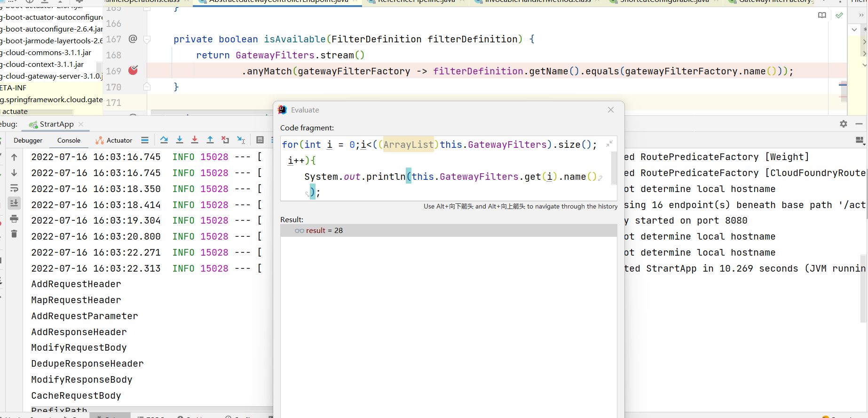Click ModifyResponseBody console output line
Viewport: 868px width, 418px height.
[x=82, y=380]
